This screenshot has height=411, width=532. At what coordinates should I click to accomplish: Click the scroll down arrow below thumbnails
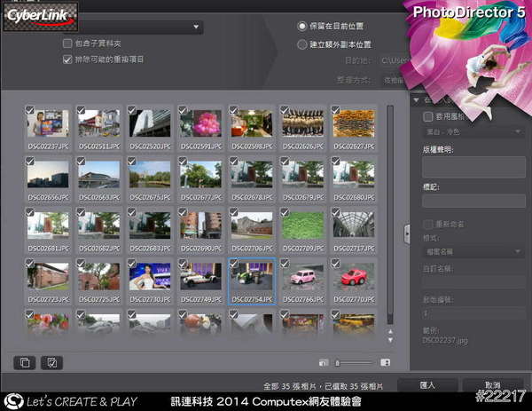pos(389,339)
